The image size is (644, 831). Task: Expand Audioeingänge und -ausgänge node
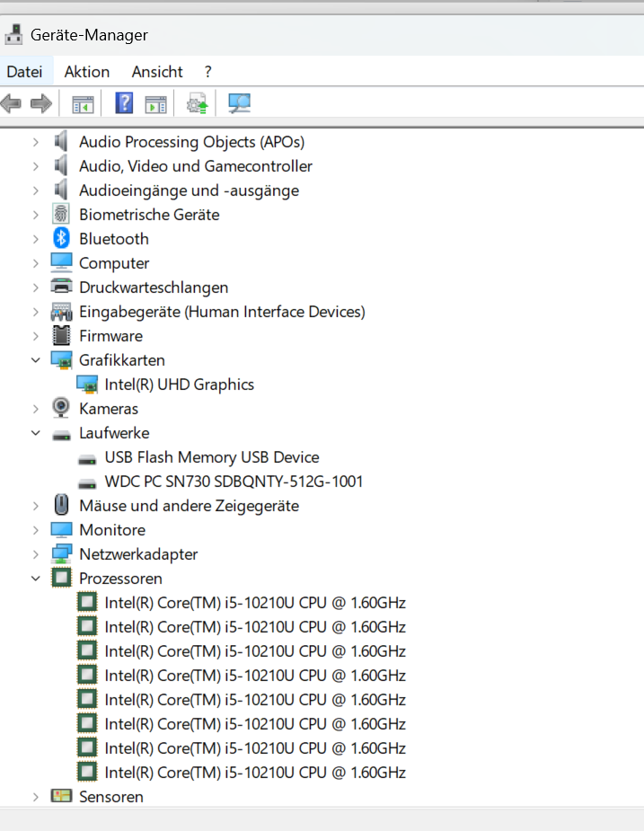[x=36, y=190]
